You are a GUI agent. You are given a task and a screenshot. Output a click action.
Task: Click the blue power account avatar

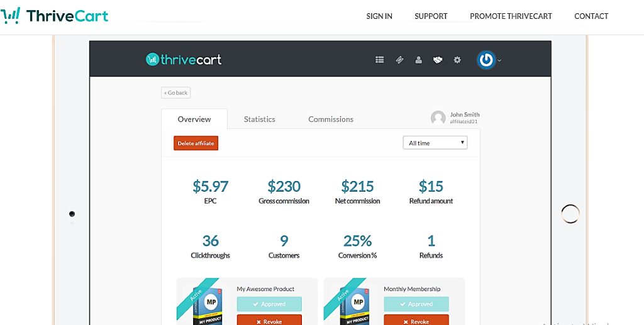[486, 60]
